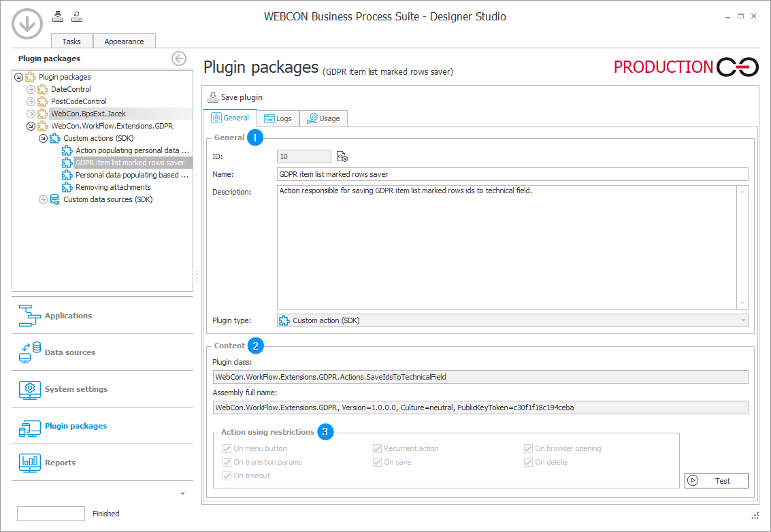This screenshot has height=532, width=771.
Task: Open the Data sources section
Action: tap(102, 352)
